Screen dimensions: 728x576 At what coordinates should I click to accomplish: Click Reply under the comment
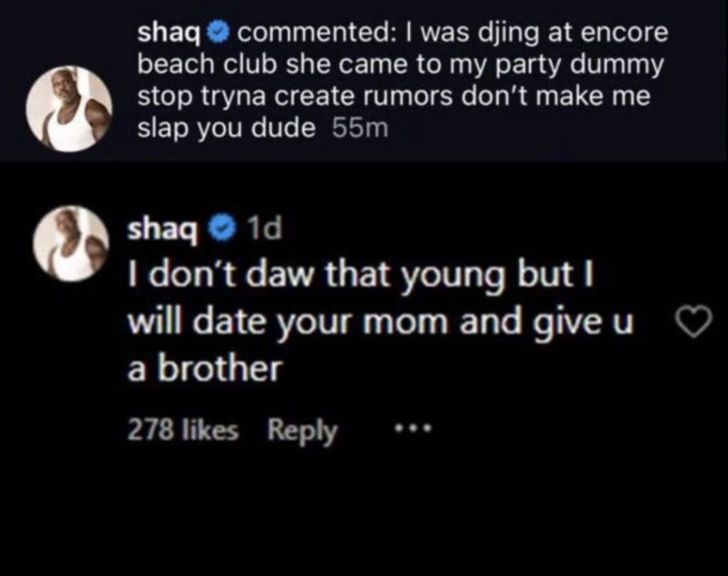[x=302, y=430]
